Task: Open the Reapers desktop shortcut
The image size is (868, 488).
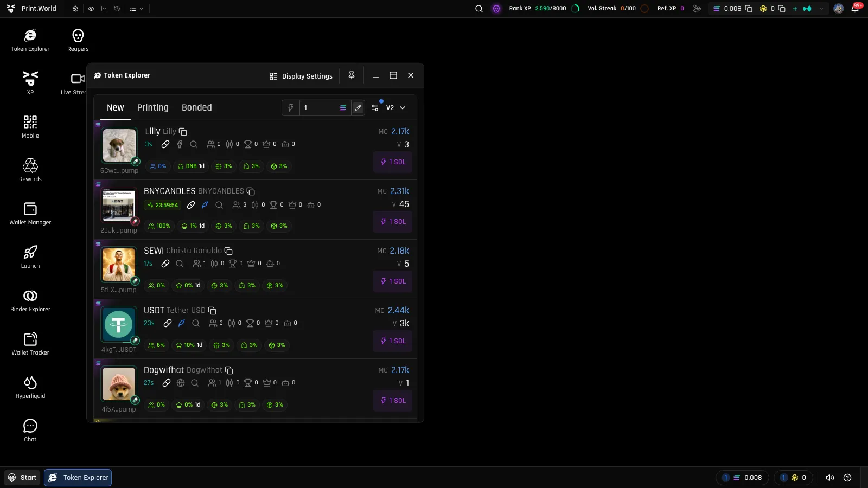Action: 78,41
